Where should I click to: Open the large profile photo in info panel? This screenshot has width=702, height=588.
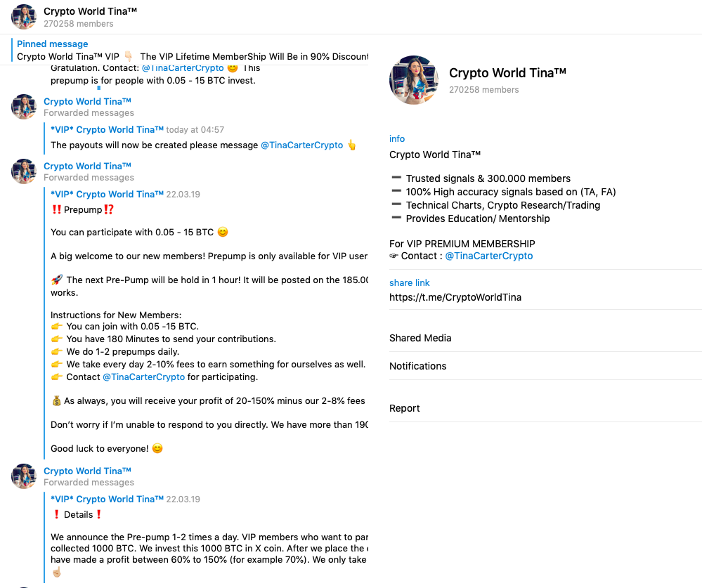click(414, 80)
